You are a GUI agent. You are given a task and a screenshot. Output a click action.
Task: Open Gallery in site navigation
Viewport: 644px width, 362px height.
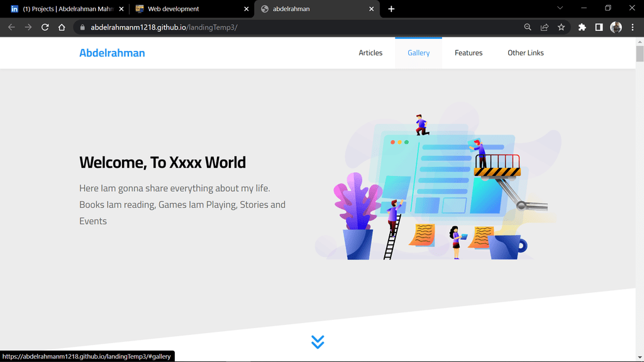coord(418,53)
